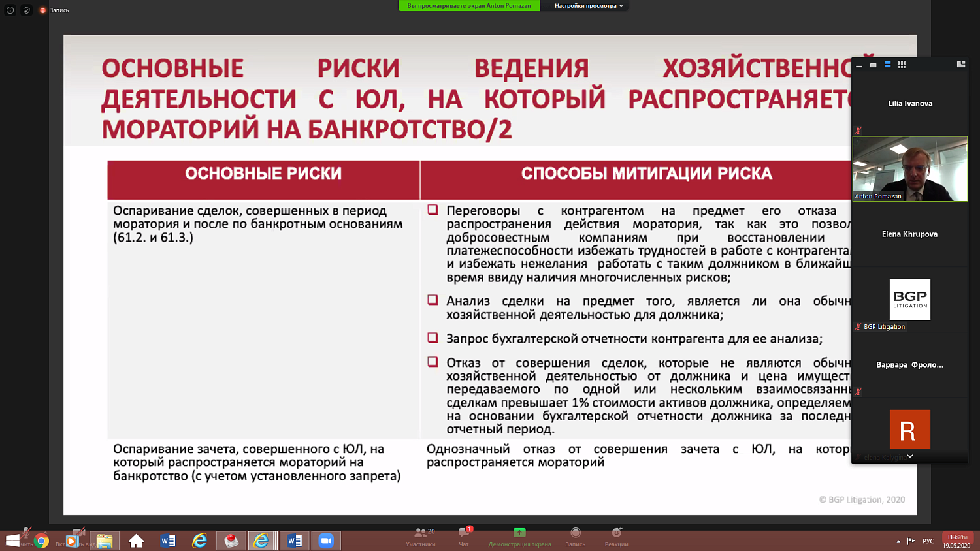The height and width of the screenshot is (551, 980).
Task: Click the red recording indicator label
Action: pos(54,10)
